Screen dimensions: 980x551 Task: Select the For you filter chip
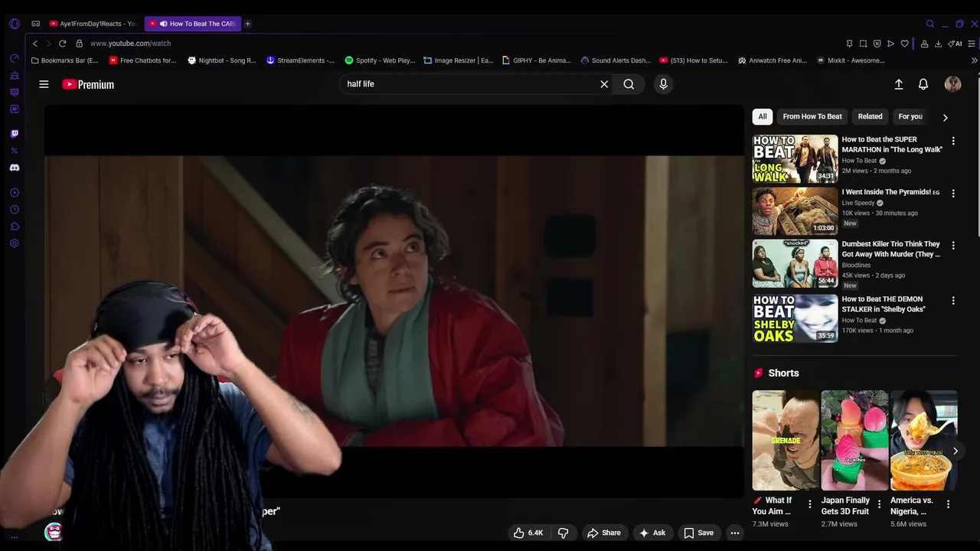tap(910, 116)
